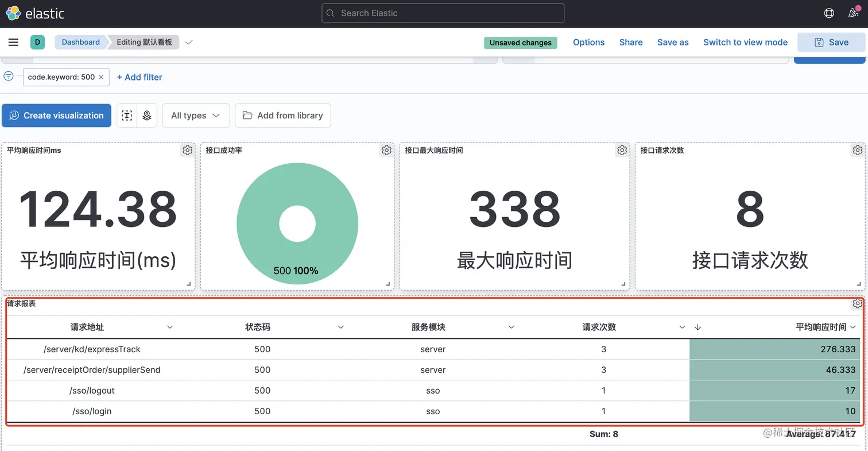
Task: Open the filter options circle icon
Action: [9, 76]
